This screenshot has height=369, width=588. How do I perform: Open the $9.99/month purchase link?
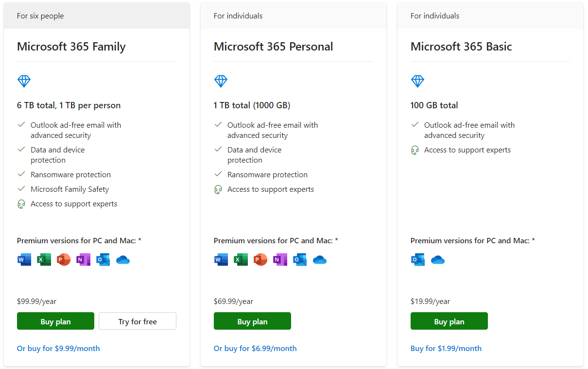58,348
